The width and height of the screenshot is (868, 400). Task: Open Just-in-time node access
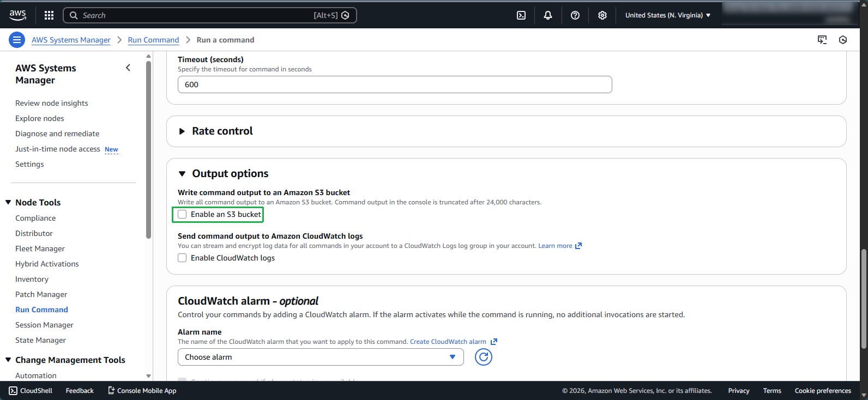[x=58, y=149]
